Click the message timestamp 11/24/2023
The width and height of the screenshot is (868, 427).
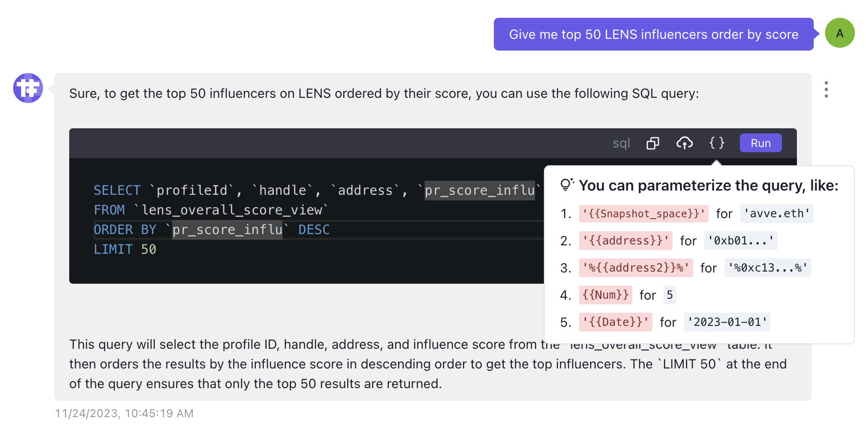(x=124, y=413)
